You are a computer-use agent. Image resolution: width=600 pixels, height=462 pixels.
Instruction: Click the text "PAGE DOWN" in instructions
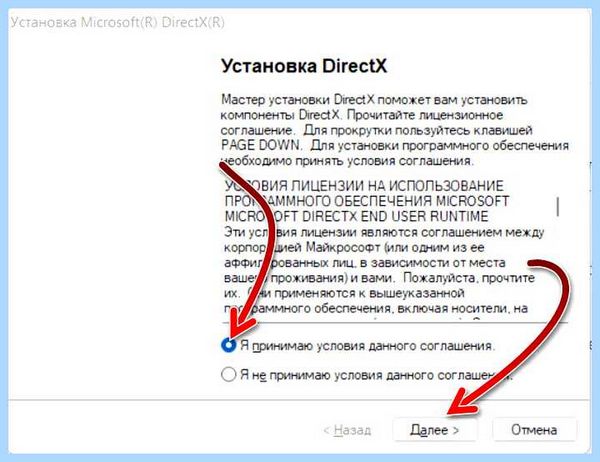point(261,145)
